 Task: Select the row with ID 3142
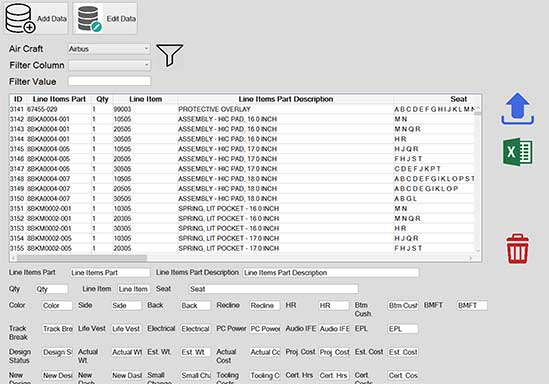242,119
